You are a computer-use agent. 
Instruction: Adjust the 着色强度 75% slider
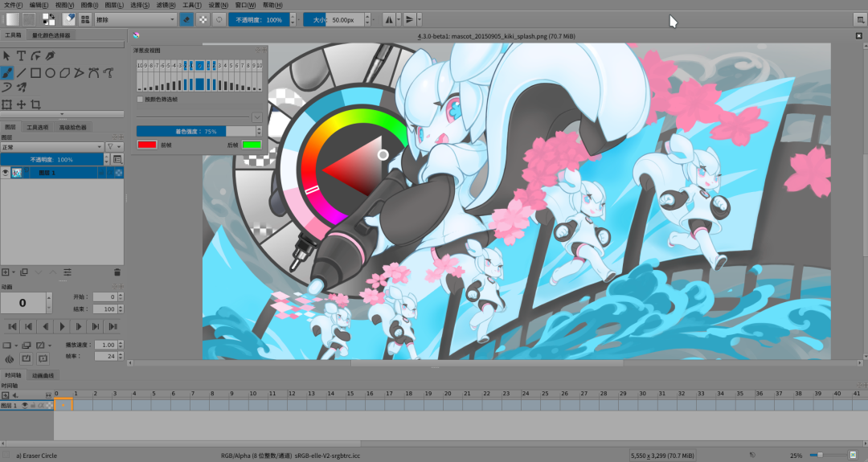tap(196, 131)
